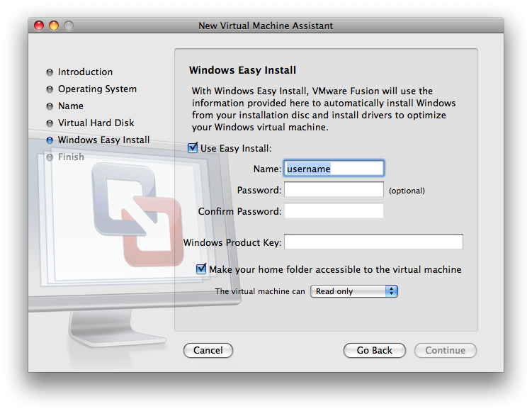This screenshot has height=411, width=532.
Task: Select the Introduction step in sidebar
Action: pyautogui.click(x=85, y=72)
